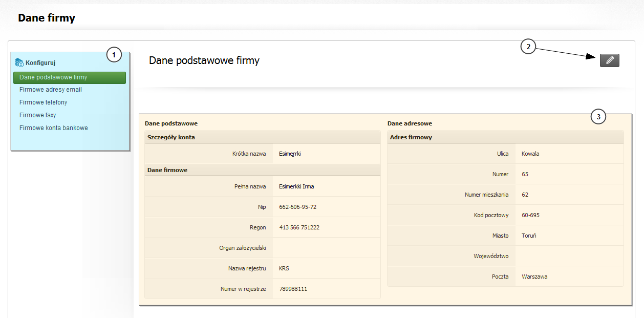Open Firmowe faxy page

(38, 115)
